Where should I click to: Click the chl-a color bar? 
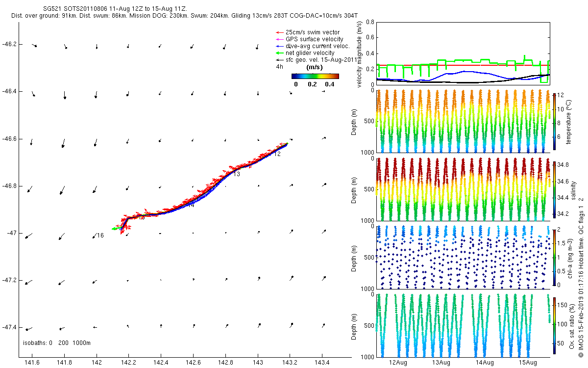coord(554,257)
